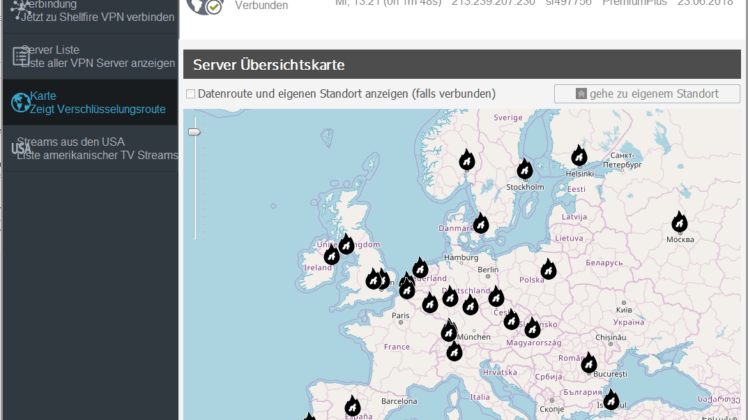The width and height of the screenshot is (748, 420).
Task: Click the list icon beside Server Liste
Action: pos(21,56)
